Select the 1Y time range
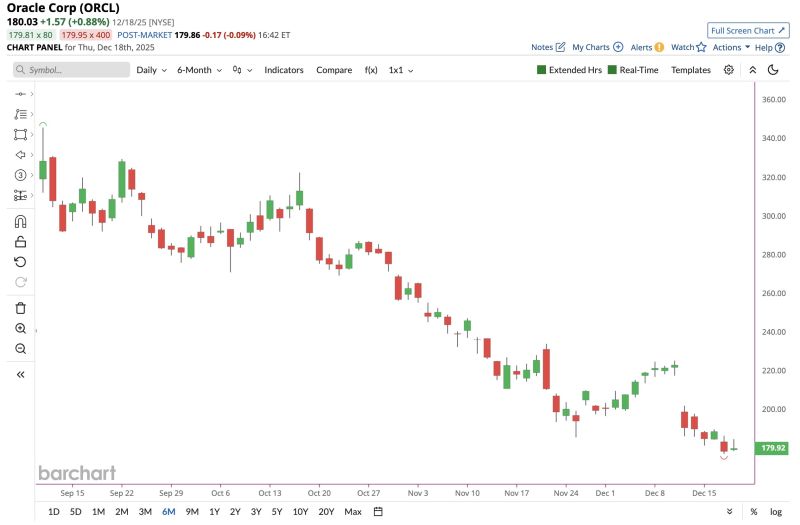 (x=214, y=512)
